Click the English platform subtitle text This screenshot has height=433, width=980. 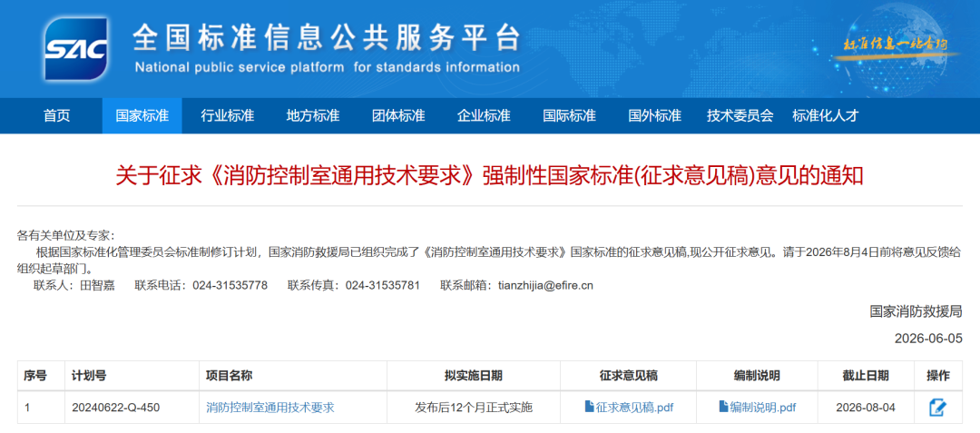pos(327,67)
